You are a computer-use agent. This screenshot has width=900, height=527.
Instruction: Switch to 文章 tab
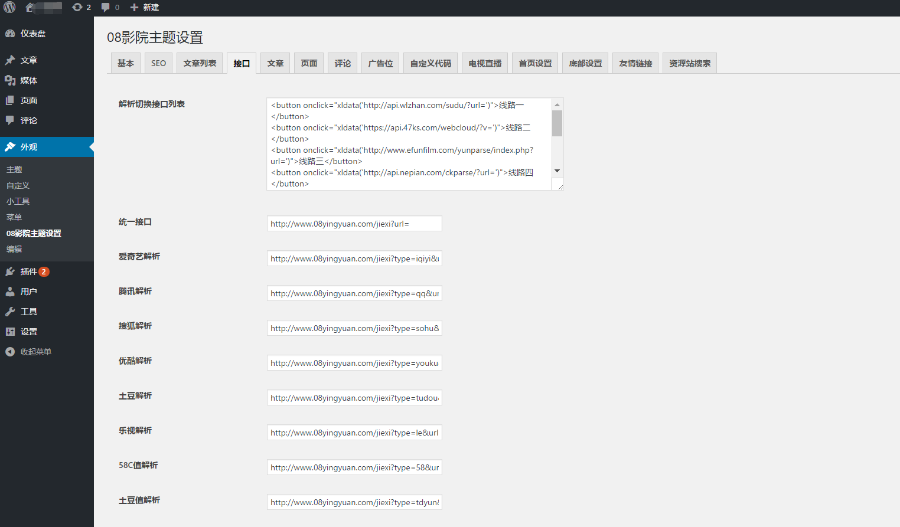(276, 63)
